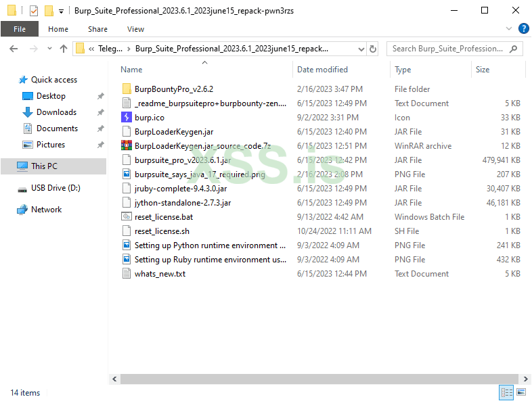Click the 2/16/2023 3:47 PM date cell
The image size is (532, 401).
(330, 89)
